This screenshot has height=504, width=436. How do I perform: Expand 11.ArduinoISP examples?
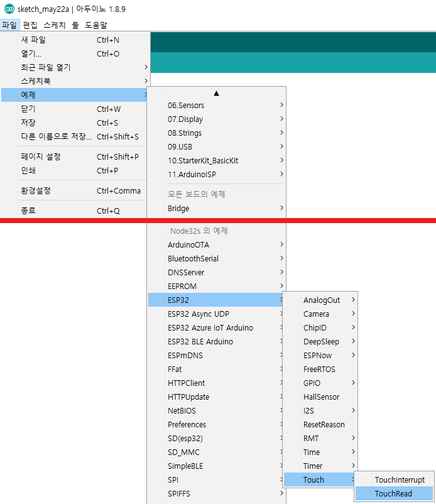pos(217,175)
